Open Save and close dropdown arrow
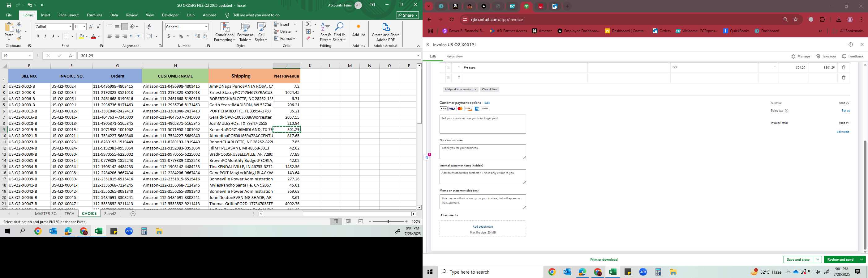The height and width of the screenshot is (278, 868). (x=818, y=259)
